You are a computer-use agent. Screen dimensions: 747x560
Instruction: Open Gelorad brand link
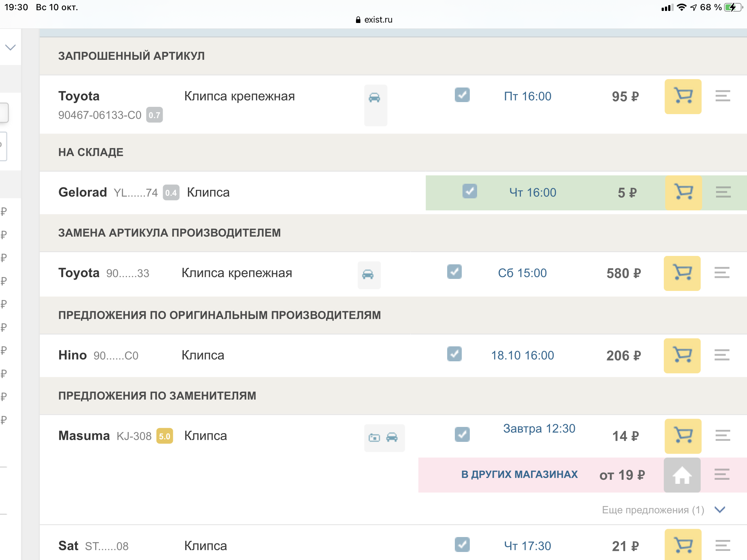tap(82, 192)
